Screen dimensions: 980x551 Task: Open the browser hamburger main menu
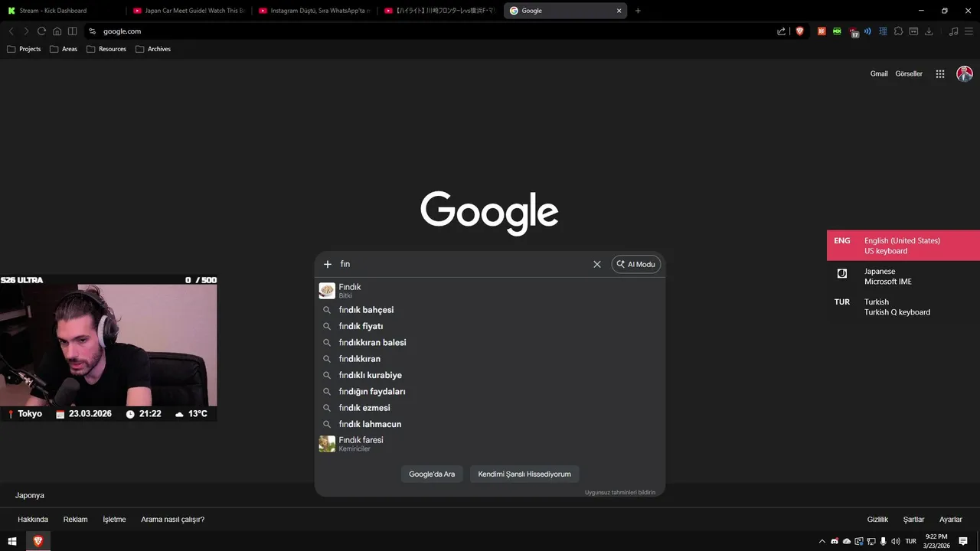(x=969, y=31)
